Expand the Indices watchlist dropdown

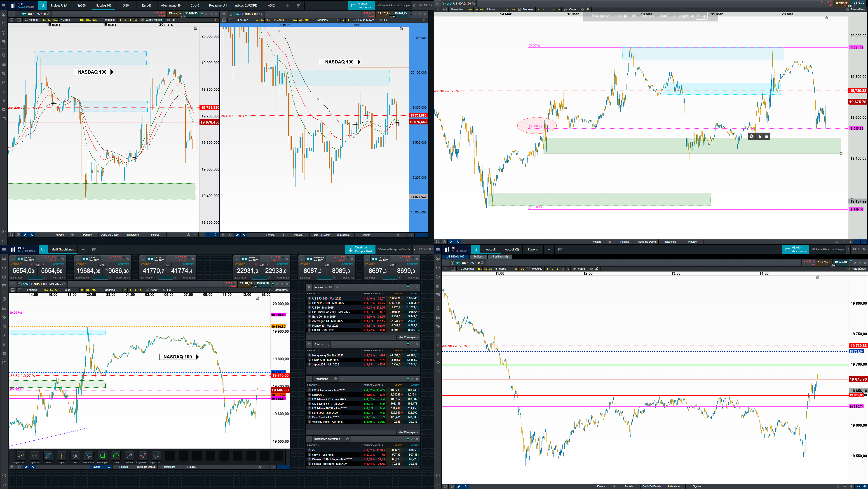point(326,287)
